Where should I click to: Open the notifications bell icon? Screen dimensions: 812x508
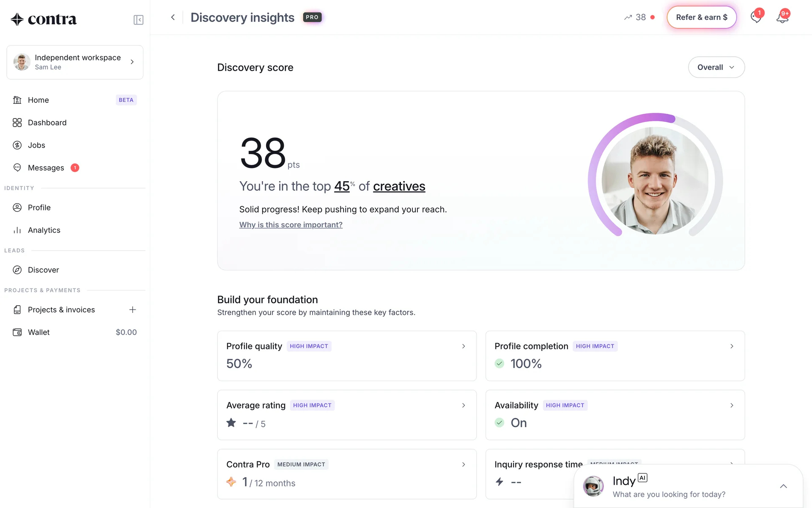pos(782,18)
